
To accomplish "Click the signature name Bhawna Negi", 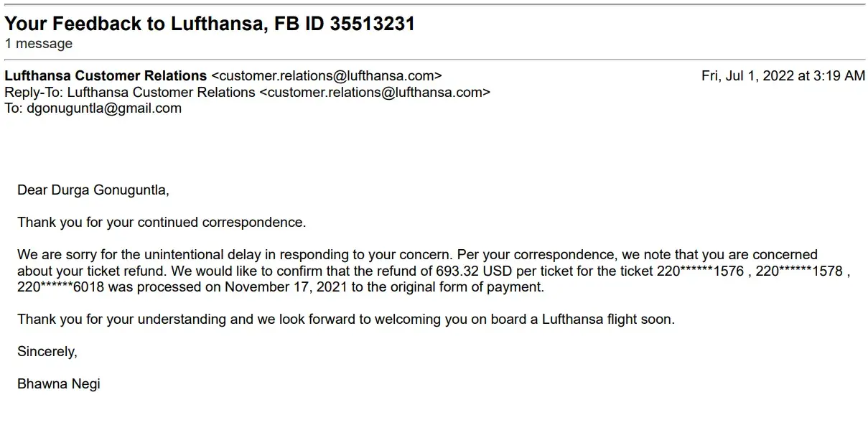I will click(59, 384).
